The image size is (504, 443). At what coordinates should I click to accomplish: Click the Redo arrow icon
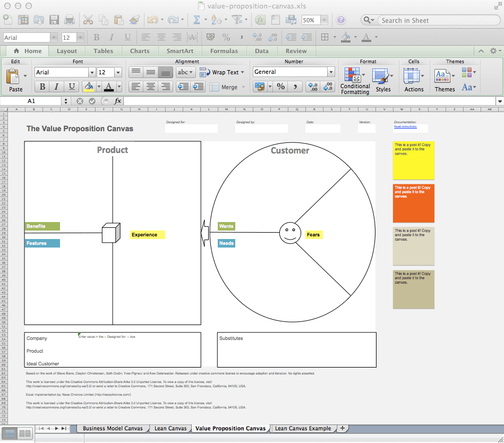173,20
